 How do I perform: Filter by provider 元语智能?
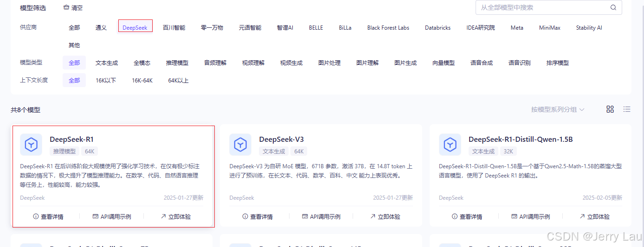(x=250, y=27)
